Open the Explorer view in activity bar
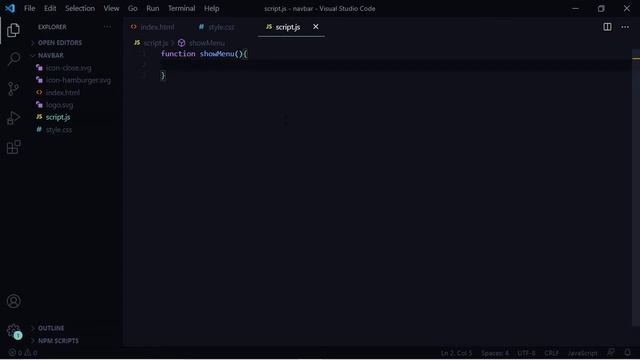The image size is (640, 360). [x=13, y=30]
